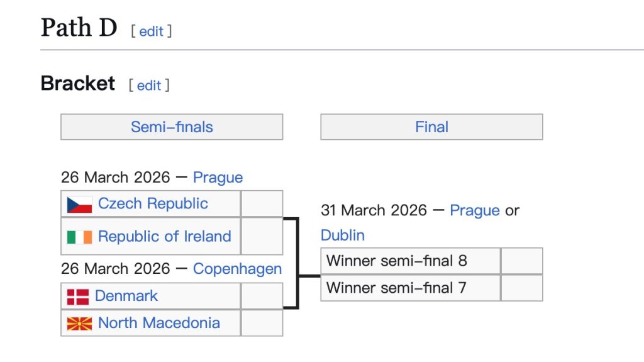This screenshot has height=362, width=644.
Task: Click the Denmark flag icon
Action: pyautogui.click(x=78, y=296)
